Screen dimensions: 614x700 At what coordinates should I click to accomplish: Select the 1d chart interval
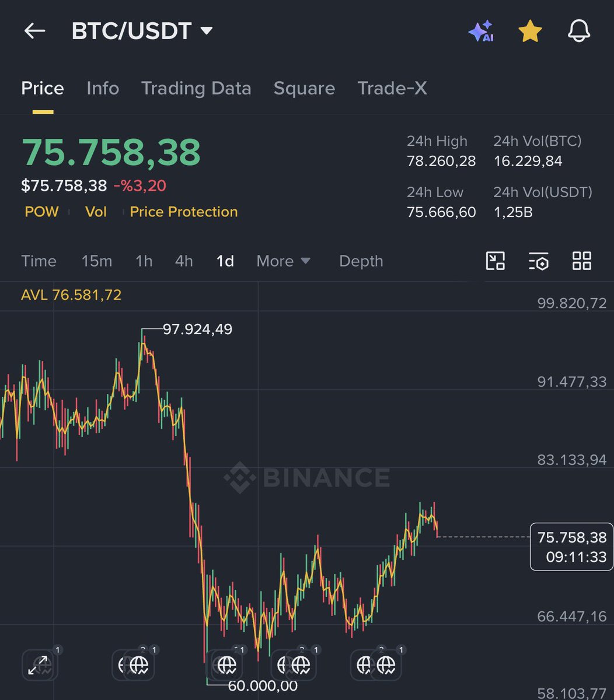coord(225,261)
